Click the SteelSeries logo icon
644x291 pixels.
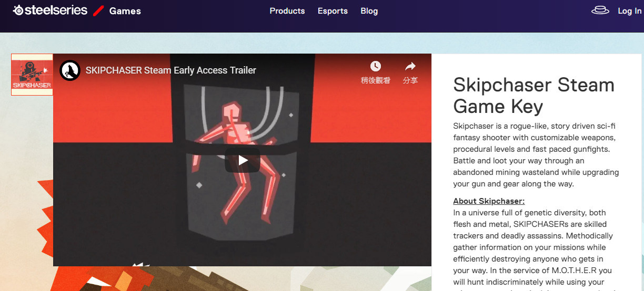point(18,11)
